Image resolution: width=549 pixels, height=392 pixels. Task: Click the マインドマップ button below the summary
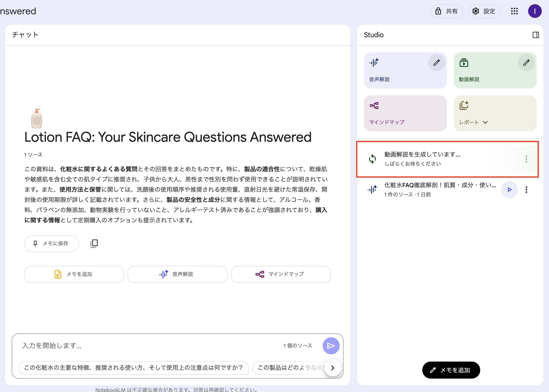click(x=281, y=274)
